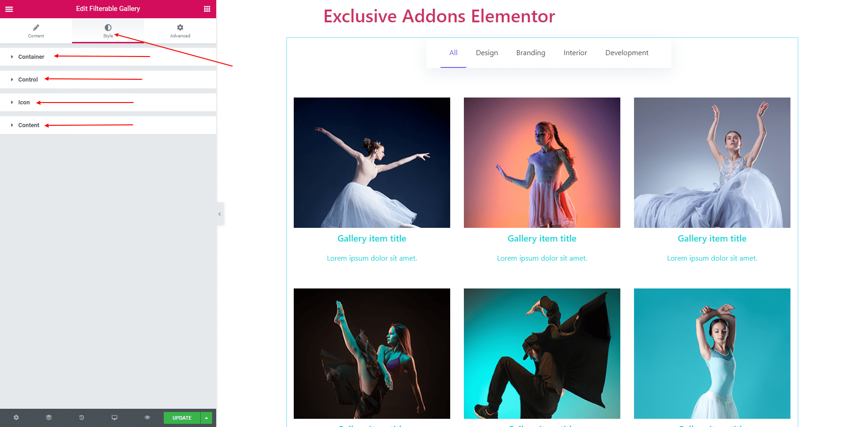Open the History icon in the footer
Screen dimensions: 868x427
coord(82,417)
